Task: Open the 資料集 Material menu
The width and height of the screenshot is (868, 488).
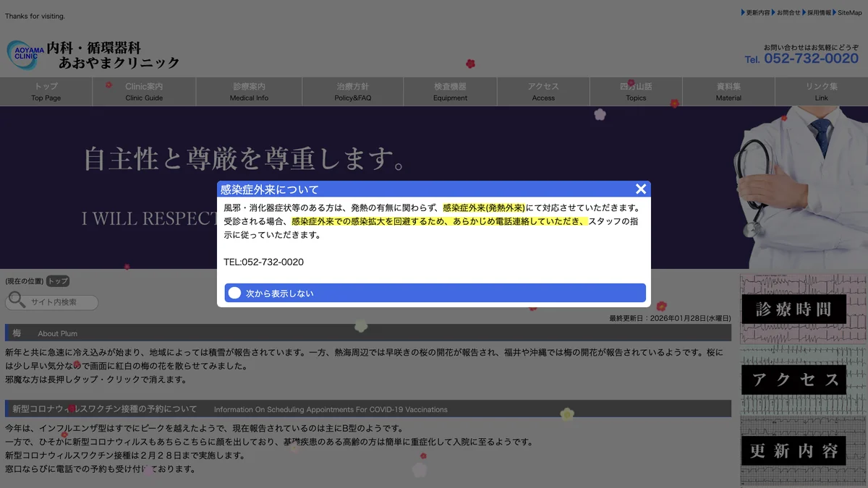Action: [x=728, y=92]
